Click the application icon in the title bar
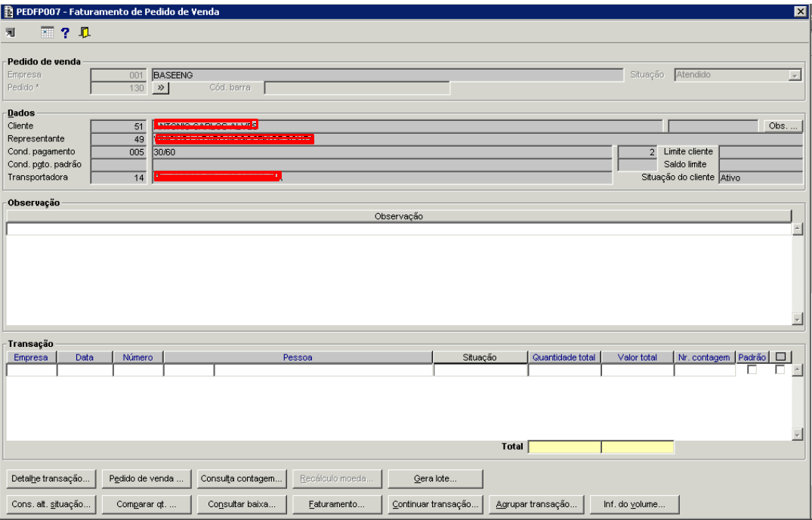Screen dimensions: 812x520 pyautogui.click(x=8, y=11)
